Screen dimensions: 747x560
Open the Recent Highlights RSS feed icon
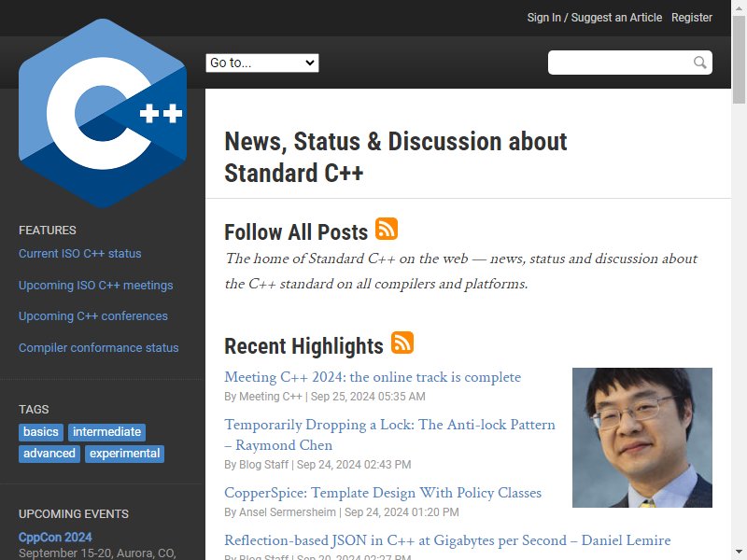coord(402,343)
